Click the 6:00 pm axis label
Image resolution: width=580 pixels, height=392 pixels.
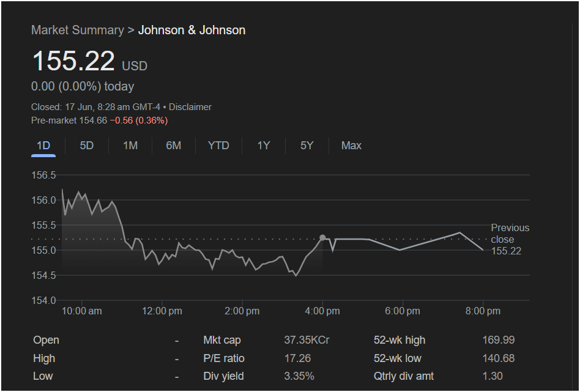(403, 311)
